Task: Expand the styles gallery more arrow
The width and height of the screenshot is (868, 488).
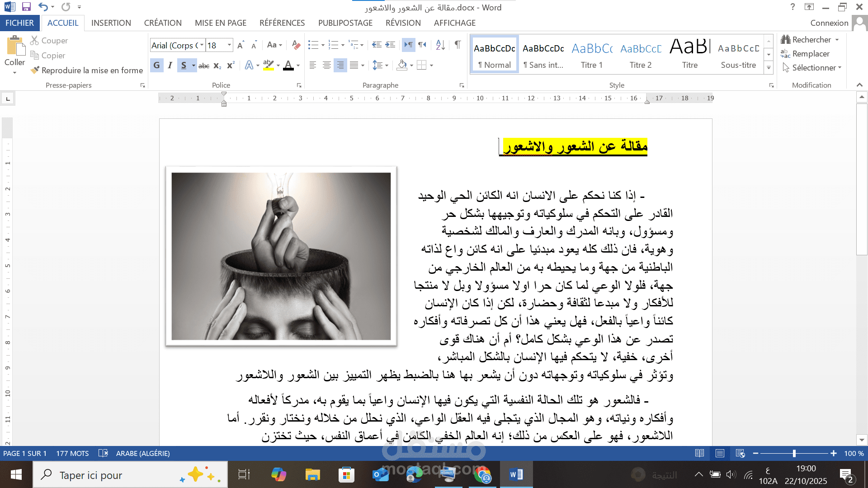Action: tap(769, 68)
